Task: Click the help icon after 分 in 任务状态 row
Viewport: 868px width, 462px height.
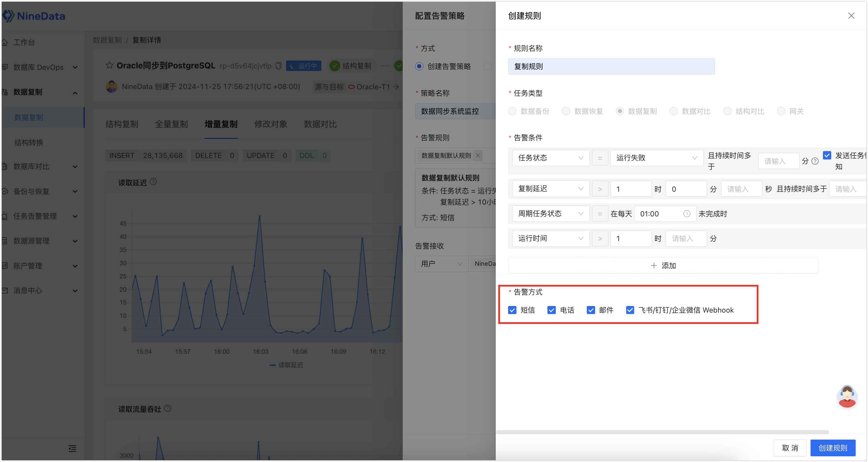Action: [x=815, y=161]
